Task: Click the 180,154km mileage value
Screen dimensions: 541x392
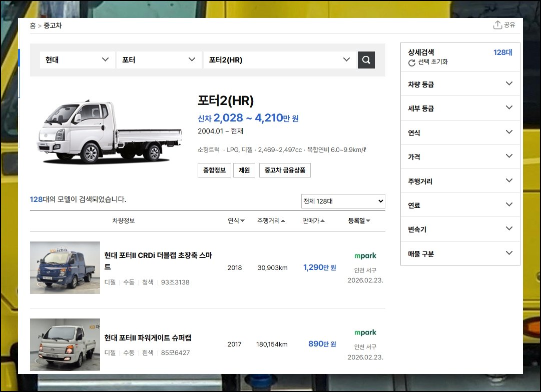Action: pos(272,344)
